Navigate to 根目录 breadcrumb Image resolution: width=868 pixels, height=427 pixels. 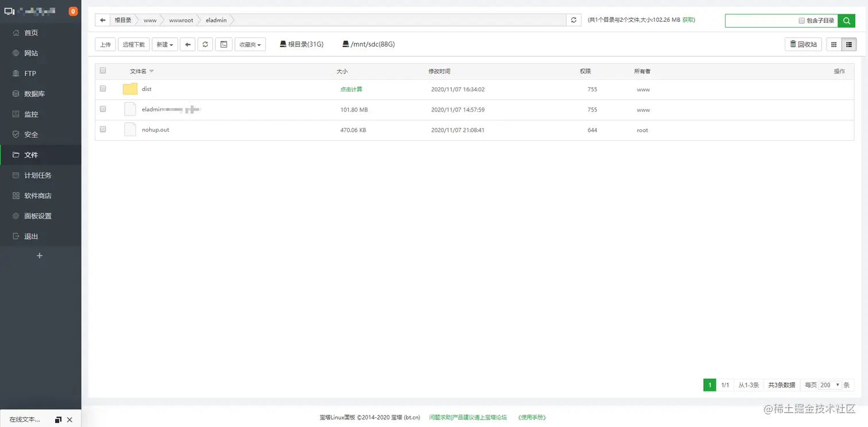[x=123, y=20]
